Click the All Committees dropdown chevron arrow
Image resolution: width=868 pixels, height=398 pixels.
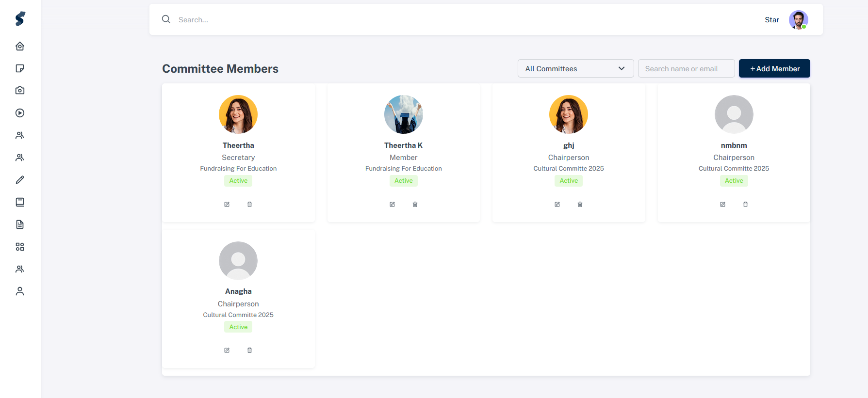622,68
